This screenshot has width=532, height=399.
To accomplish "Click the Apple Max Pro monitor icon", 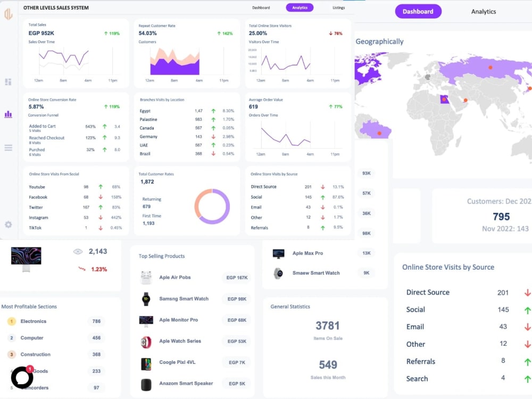I will pos(278,253).
